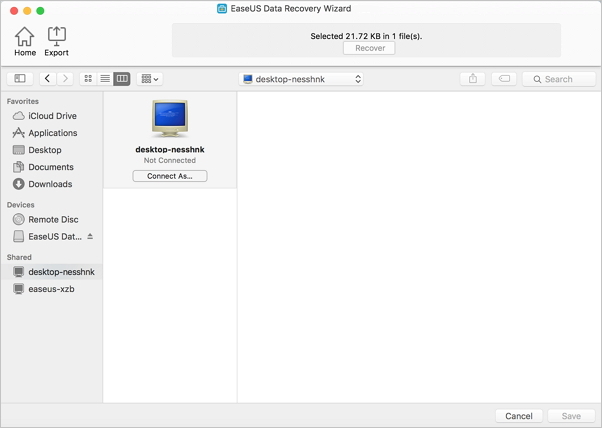Click the yellow minimize window button

[27, 11]
